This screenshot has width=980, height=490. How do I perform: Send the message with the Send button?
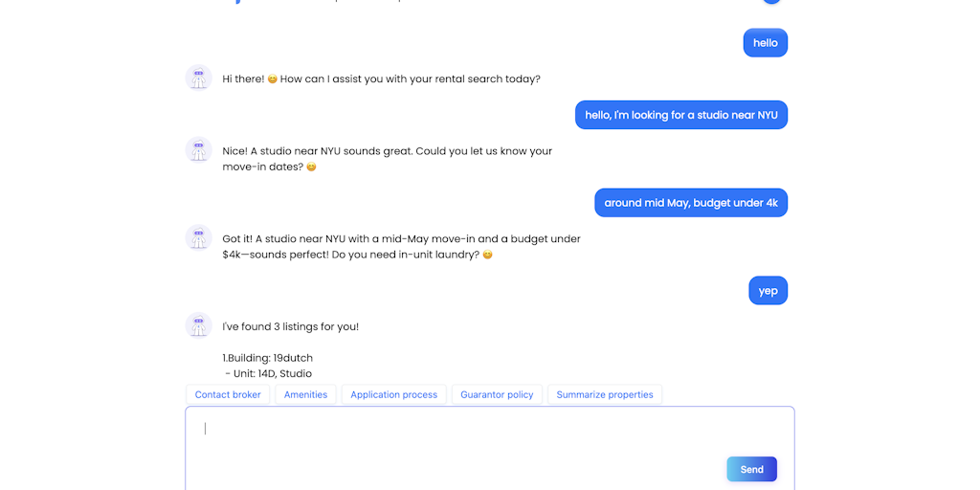[752, 469]
